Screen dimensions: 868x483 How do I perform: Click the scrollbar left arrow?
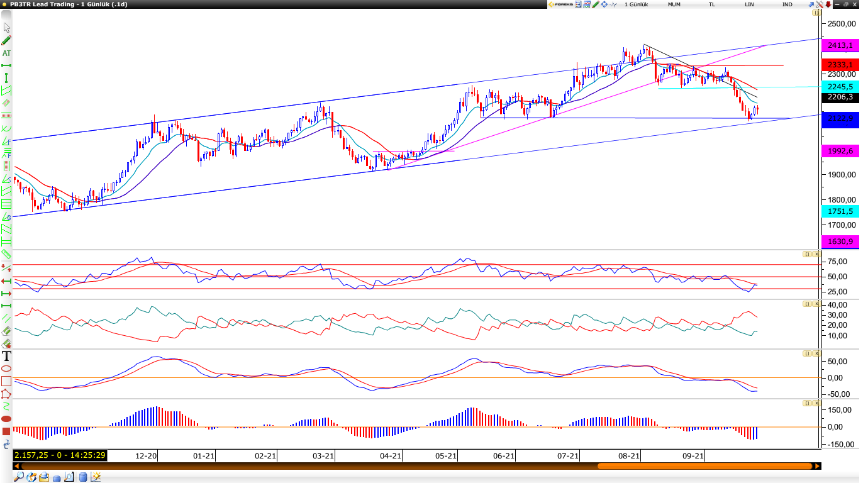(x=17, y=466)
